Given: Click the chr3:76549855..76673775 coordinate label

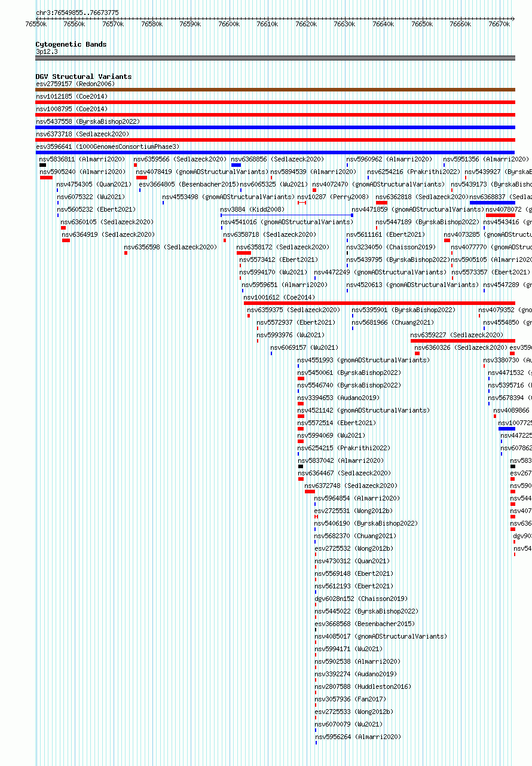Looking at the screenshot, I should (77, 13).
